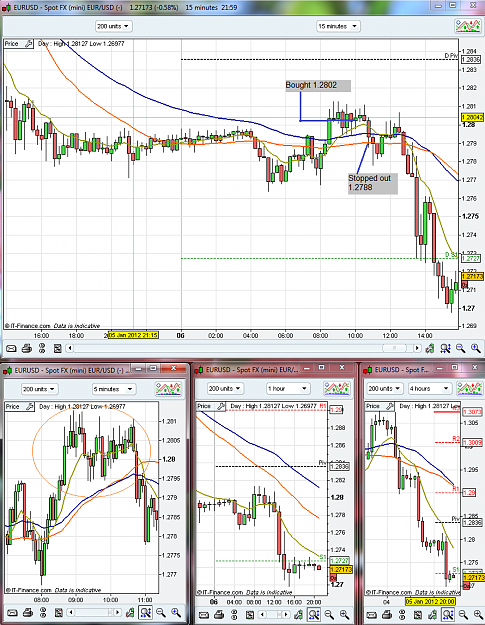Zoom in the 1-hour chart

[x=344, y=615]
